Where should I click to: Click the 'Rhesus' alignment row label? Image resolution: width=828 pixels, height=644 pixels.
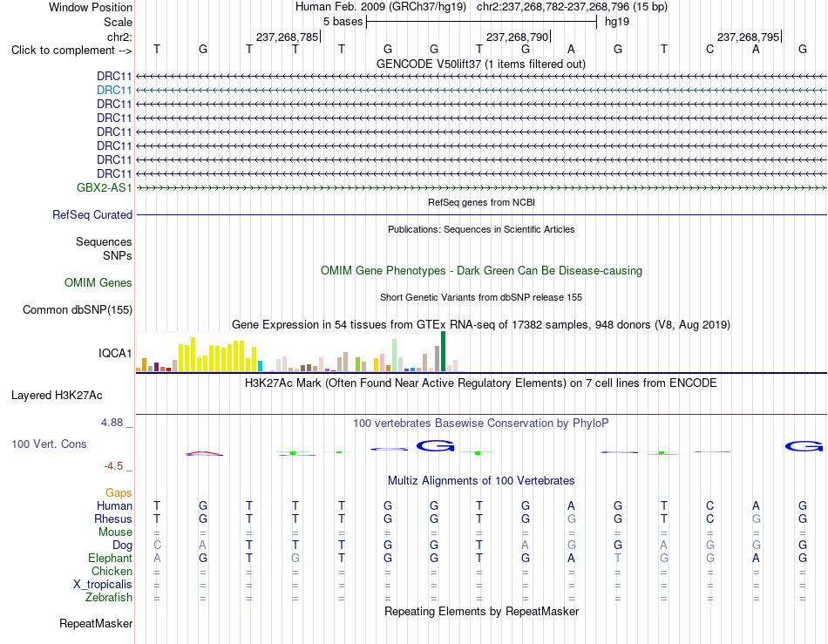[x=113, y=519]
